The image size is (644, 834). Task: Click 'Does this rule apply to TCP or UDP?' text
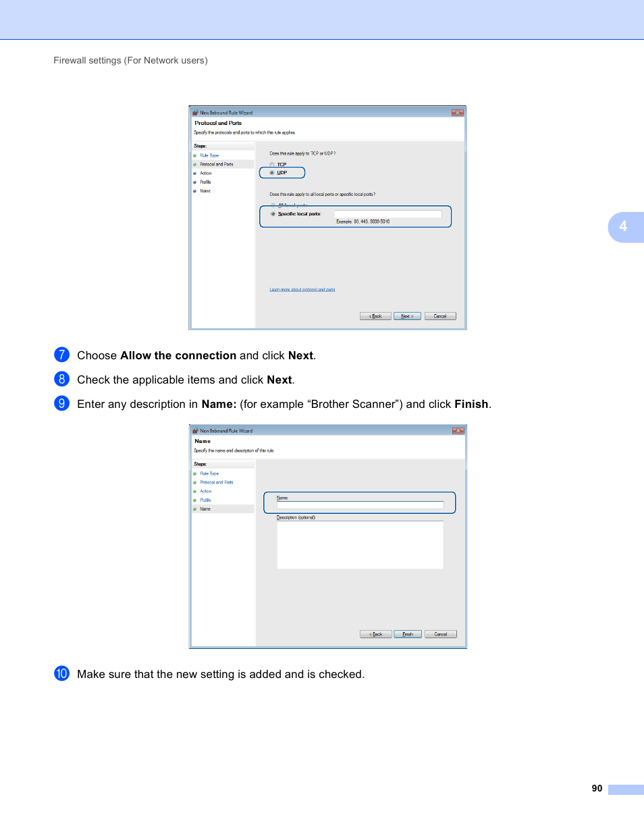302,153
